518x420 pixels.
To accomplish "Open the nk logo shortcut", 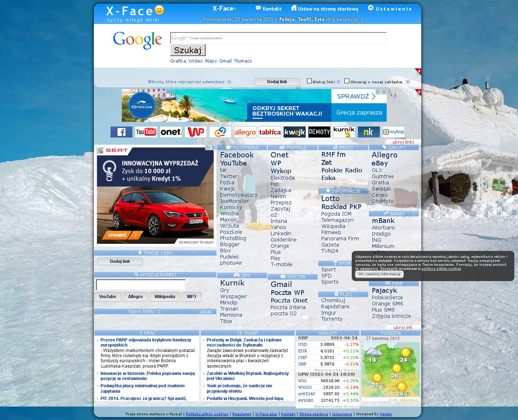I will click(x=368, y=132).
